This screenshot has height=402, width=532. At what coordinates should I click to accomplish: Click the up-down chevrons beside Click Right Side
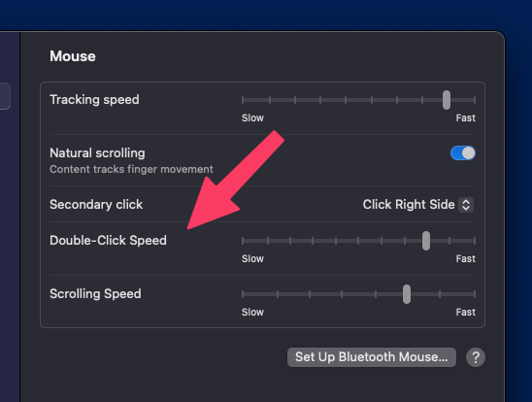coord(466,205)
